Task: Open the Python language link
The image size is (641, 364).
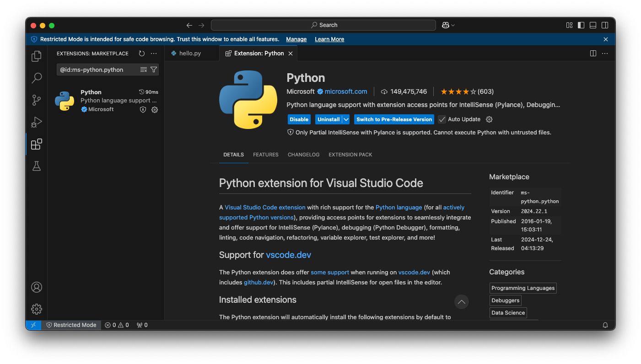Action: click(399, 207)
